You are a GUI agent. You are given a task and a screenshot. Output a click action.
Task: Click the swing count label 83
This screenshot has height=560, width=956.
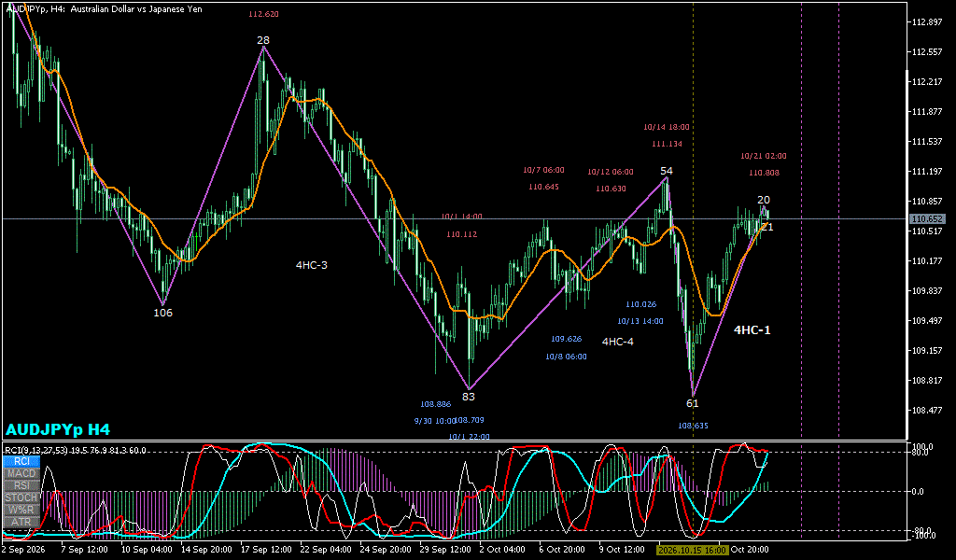tap(469, 397)
